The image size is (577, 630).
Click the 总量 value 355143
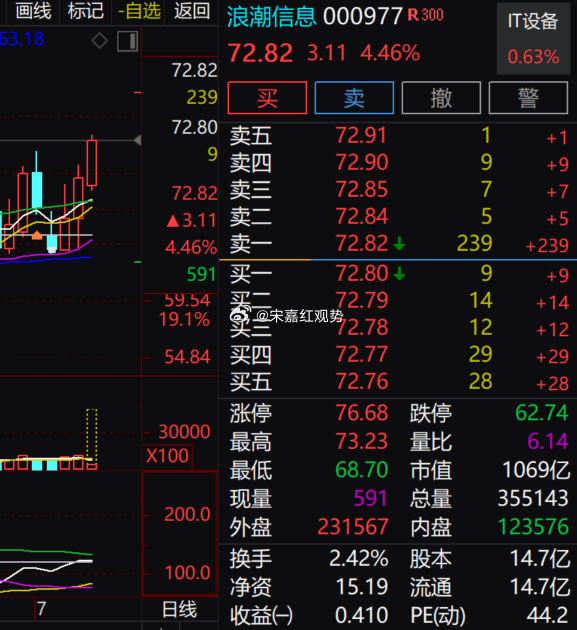click(x=533, y=498)
